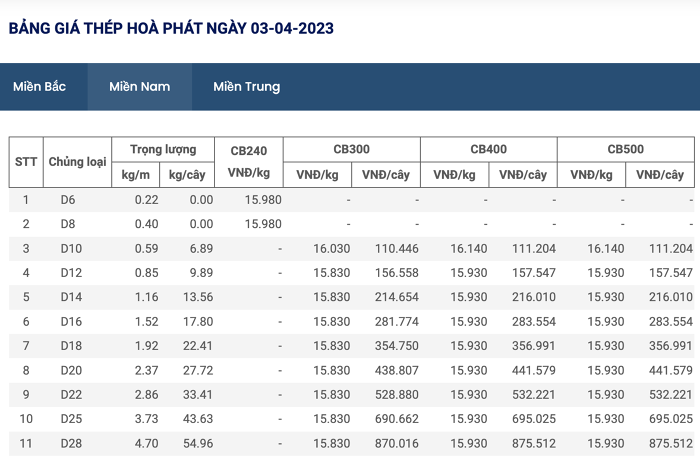Screen dimensions: 700x464
Task: Click the STT column header
Action: click(26, 162)
